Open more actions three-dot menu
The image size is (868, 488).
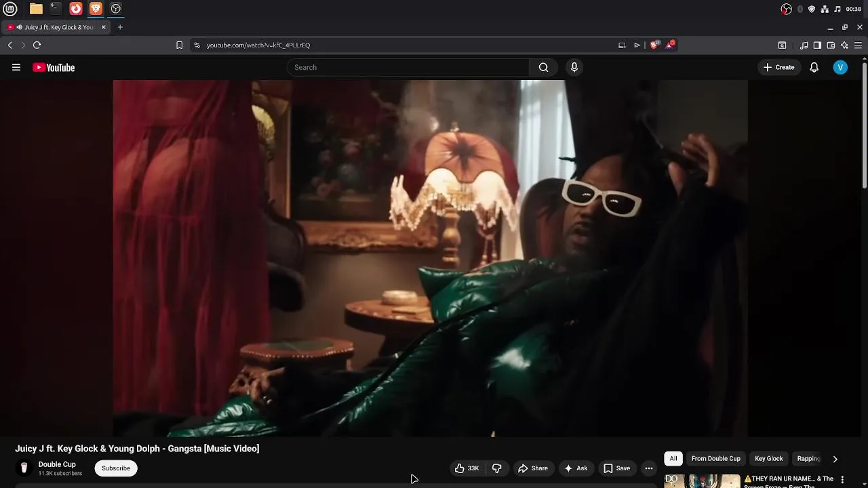point(649,468)
